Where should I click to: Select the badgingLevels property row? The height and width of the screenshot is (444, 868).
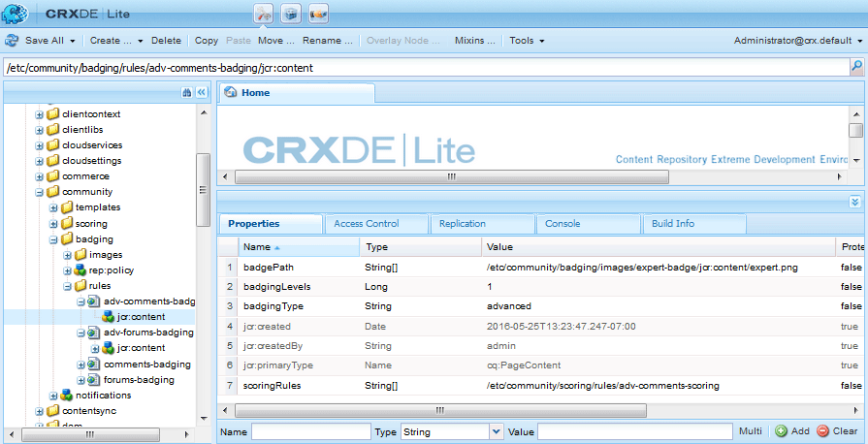click(x=540, y=287)
